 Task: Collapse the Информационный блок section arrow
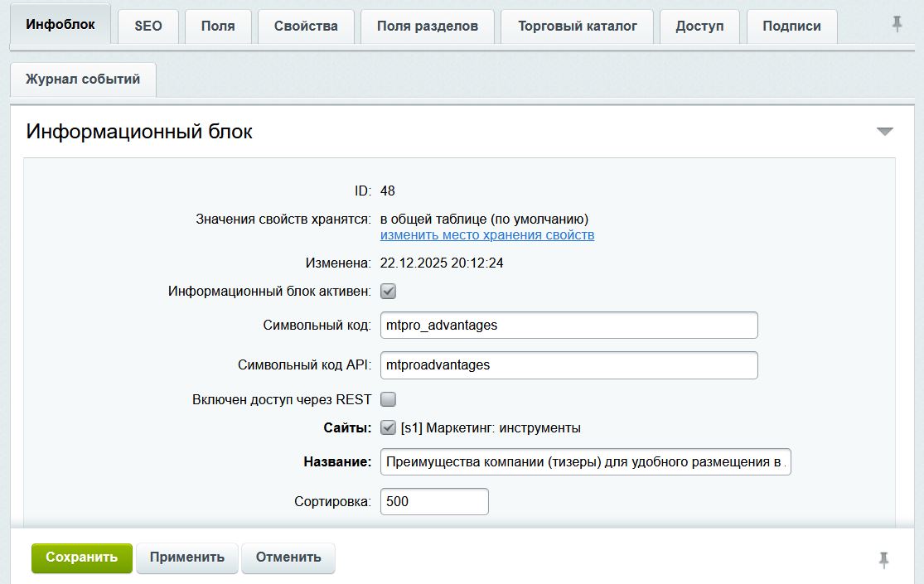click(x=885, y=132)
